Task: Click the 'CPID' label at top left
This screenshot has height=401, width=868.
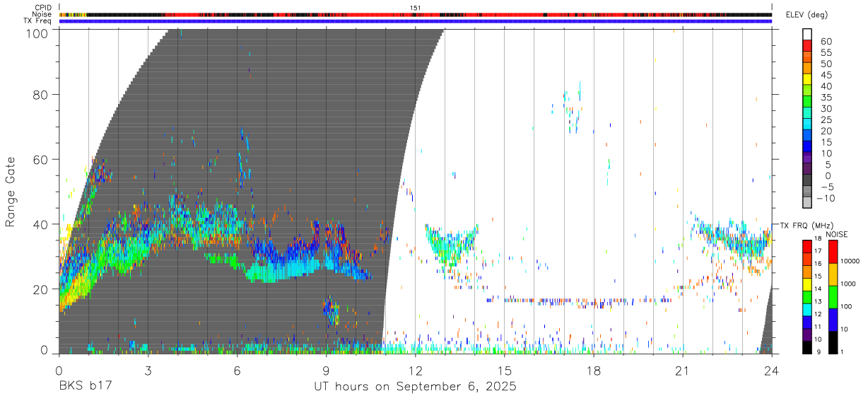Action: [44, 8]
